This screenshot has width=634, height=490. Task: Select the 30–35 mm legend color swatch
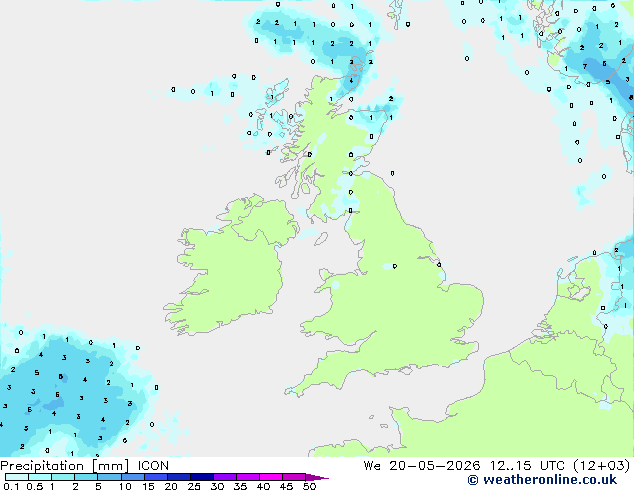pos(225,477)
